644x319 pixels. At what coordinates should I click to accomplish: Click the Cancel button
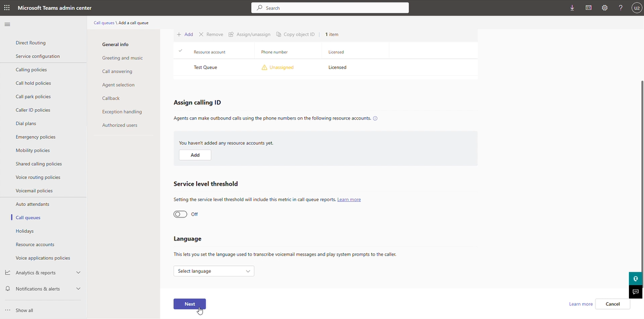612,304
